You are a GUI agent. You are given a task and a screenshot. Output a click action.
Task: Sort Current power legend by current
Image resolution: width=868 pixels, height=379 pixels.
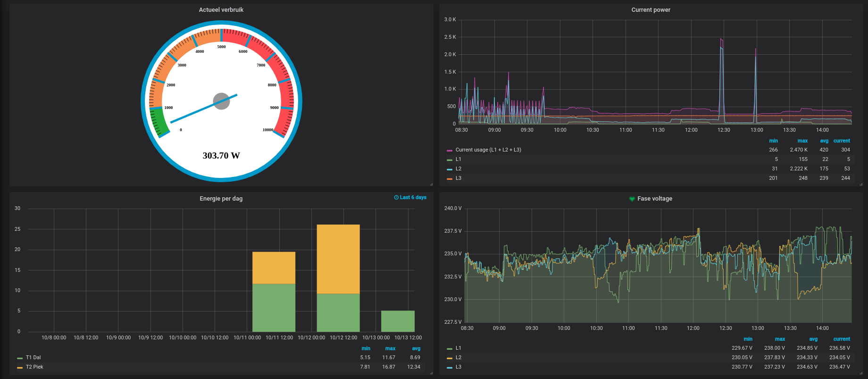coord(842,141)
